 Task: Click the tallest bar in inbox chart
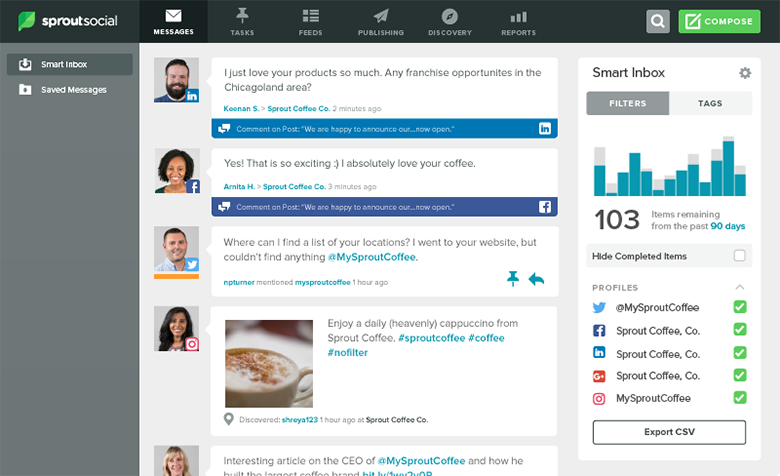click(x=728, y=166)
